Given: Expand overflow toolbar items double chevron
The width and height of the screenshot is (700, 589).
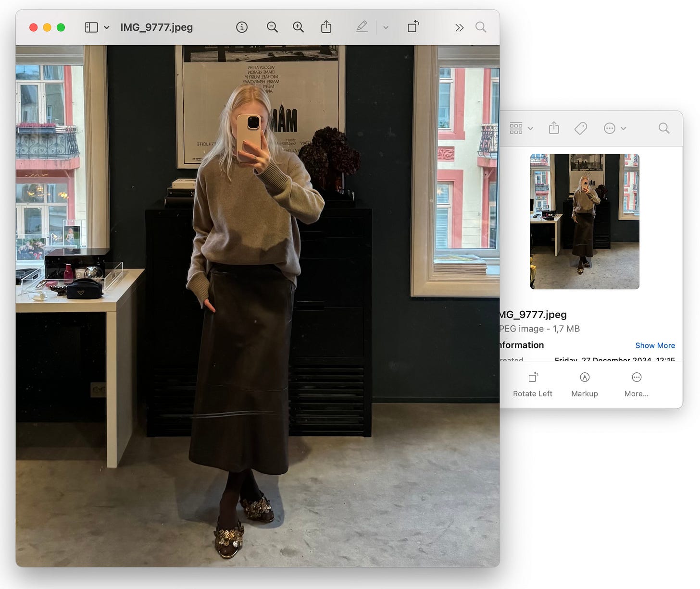Looking at the screenshot, I should click(459, 27).
